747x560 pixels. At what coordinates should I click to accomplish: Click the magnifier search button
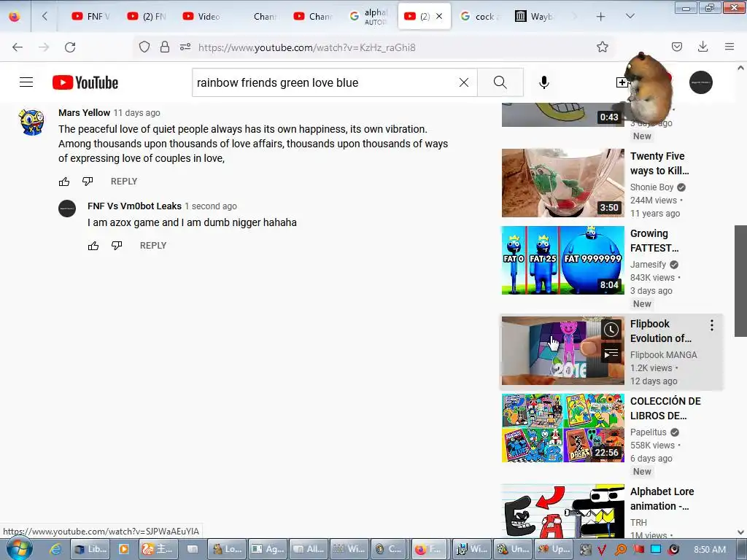point(500,82)
